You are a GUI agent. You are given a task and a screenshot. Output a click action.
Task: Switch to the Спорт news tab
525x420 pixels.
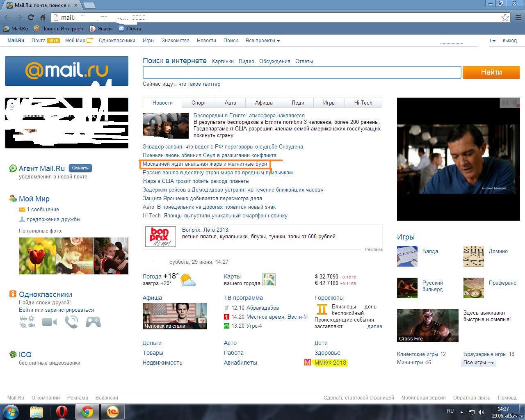tap(199, 103)
